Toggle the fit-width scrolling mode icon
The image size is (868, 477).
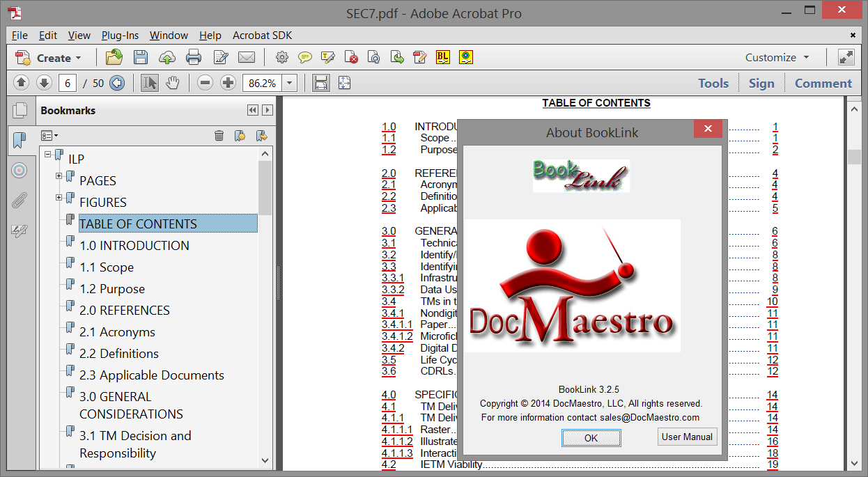click(321, 83)
